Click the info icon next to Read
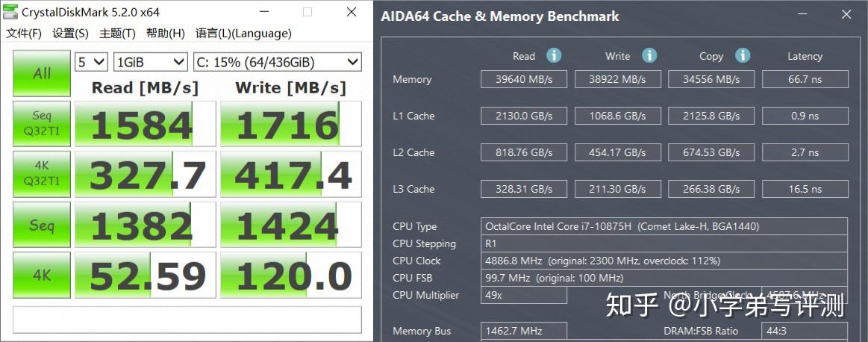This screenshot has width=868, height=342. pyautogui.click(x=554, y=55)
